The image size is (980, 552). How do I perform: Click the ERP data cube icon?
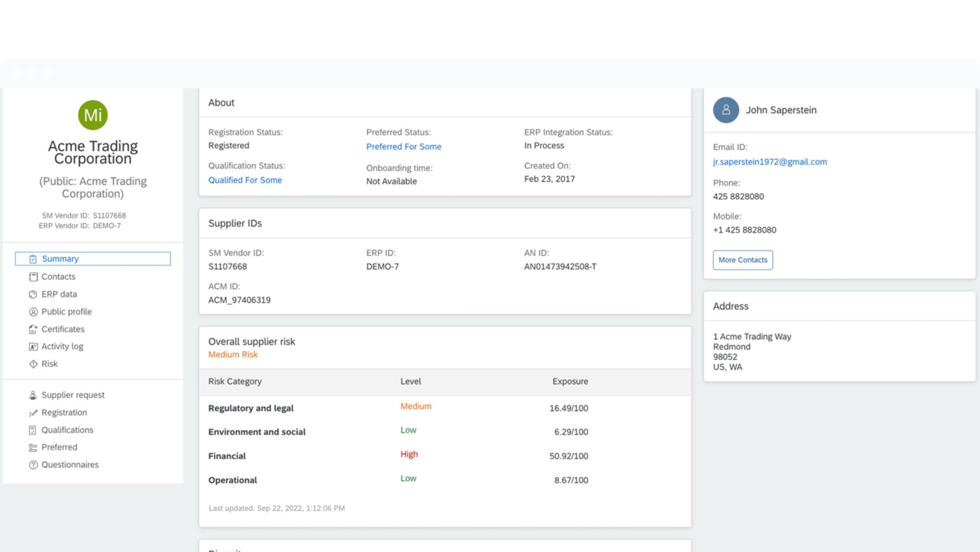(33, 295)
